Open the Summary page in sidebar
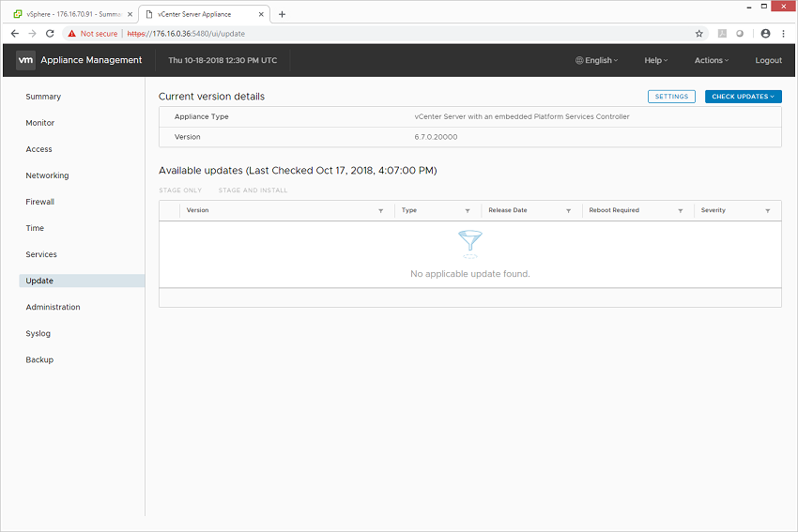The width and height of the screenshot is (798, 532). point(43,97)
